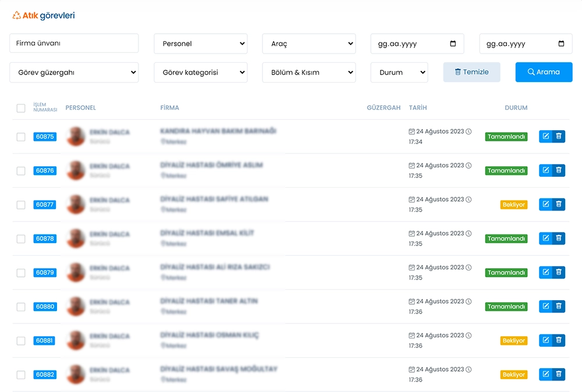Viewport: 582px width, 392px height.
Task: Click the FİRMA column header
Action: click(169, 108)
